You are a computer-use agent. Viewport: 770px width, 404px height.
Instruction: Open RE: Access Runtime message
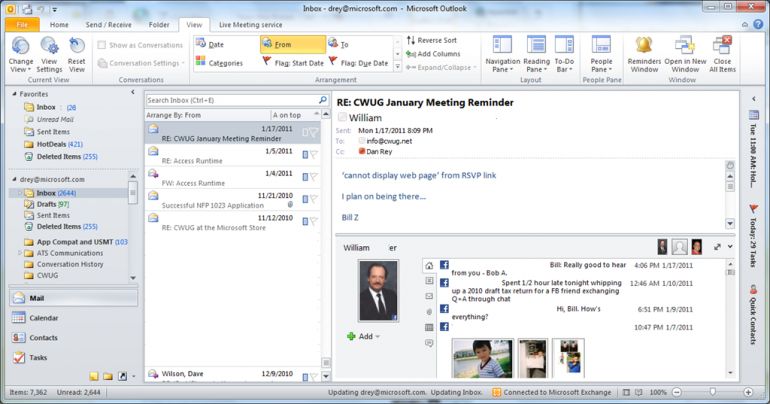pyautogui.click(x=233, y=155)
